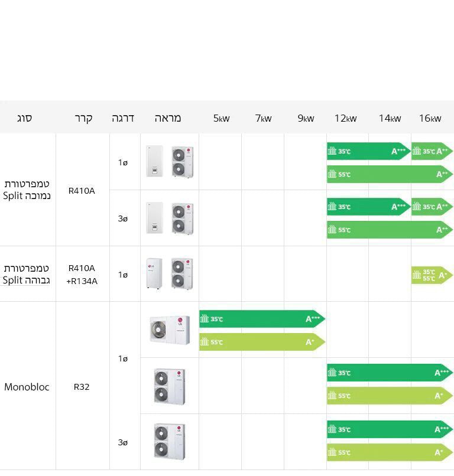
Task: Click the Monobloc type label
Action: click(27, 387)
